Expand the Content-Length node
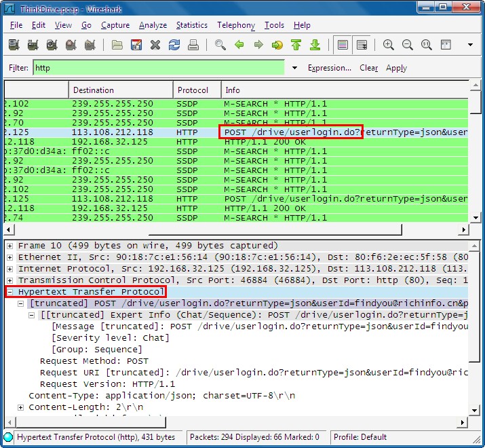 [x=21, y=407]
